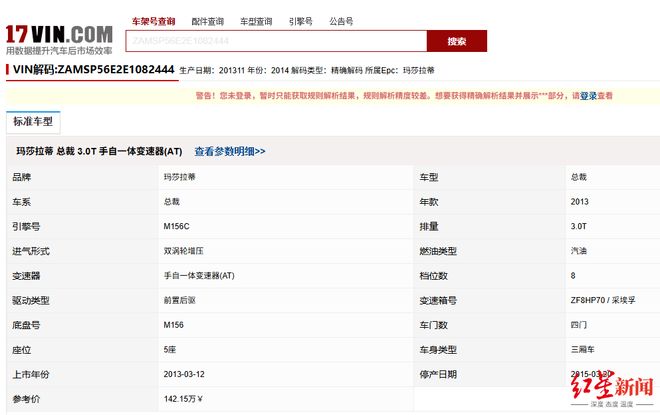Click the fuel type value 汽油

(578, 251)
